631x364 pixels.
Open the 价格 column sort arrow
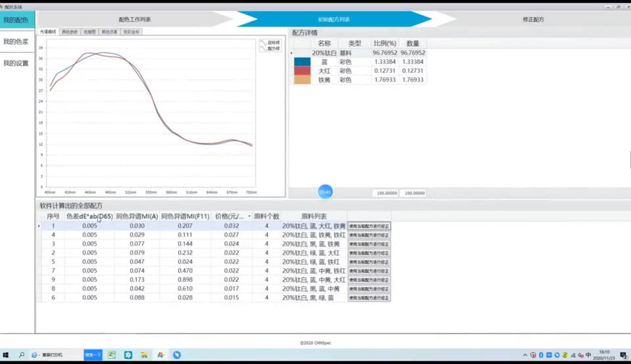click(x=249, y=216)
